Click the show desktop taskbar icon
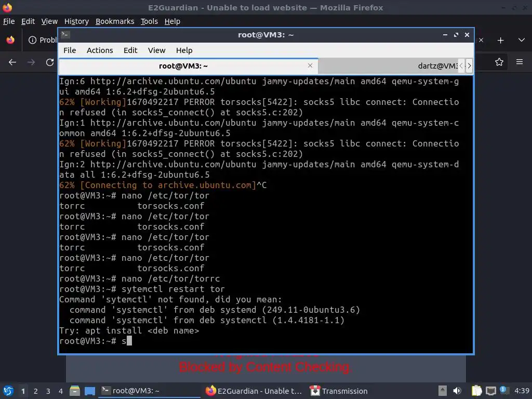Screen dimensions: 532x399 (89, 391)
